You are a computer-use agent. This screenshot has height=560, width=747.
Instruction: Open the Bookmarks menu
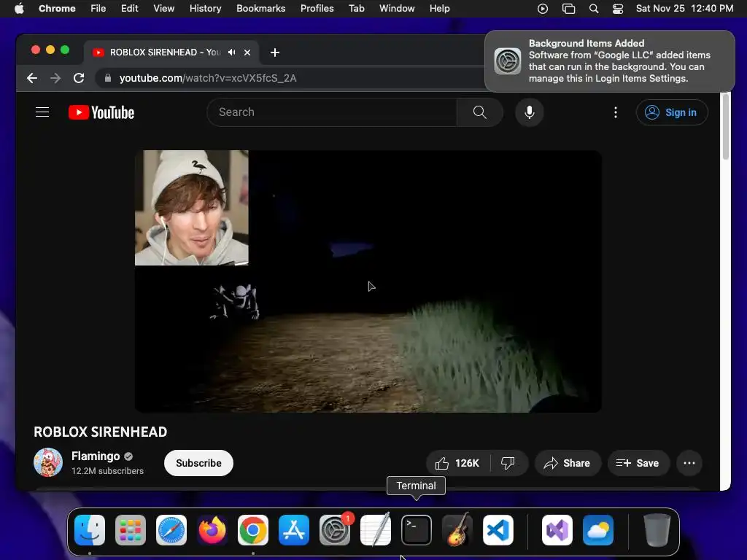tap(261, 9)
